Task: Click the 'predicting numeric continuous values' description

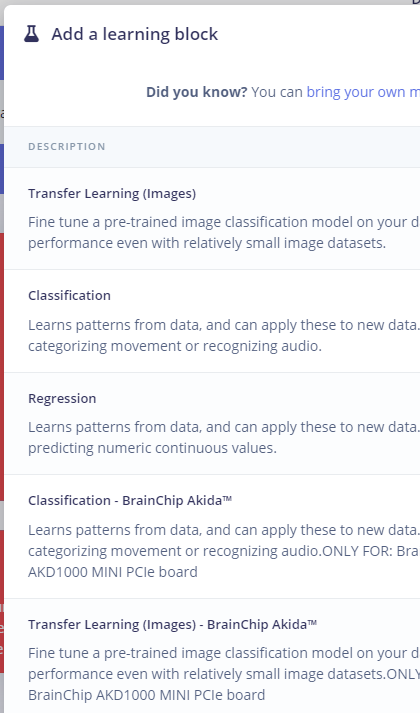Action: coord(152,448)
